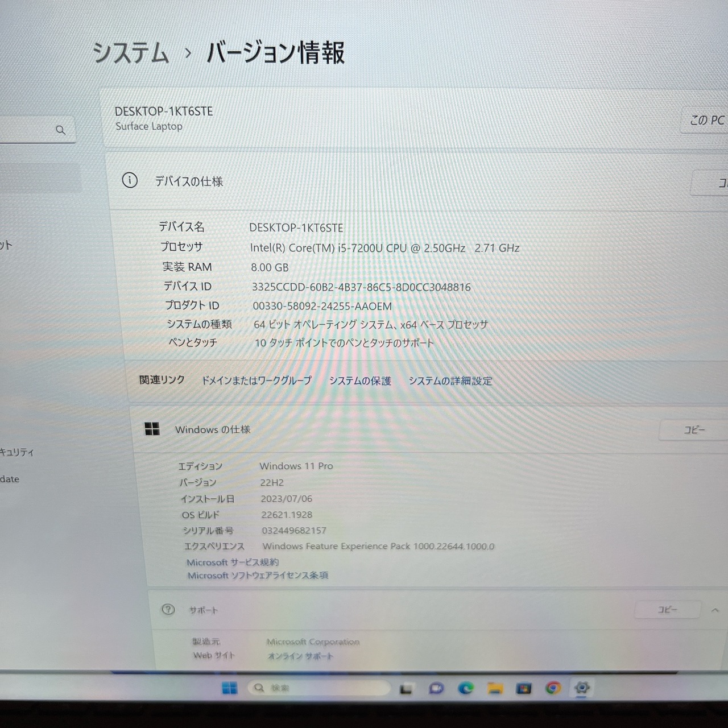Copy サポート info with コピー button
Image resolution: width=728 pixels, height=728 pixels.
[667, 610]
